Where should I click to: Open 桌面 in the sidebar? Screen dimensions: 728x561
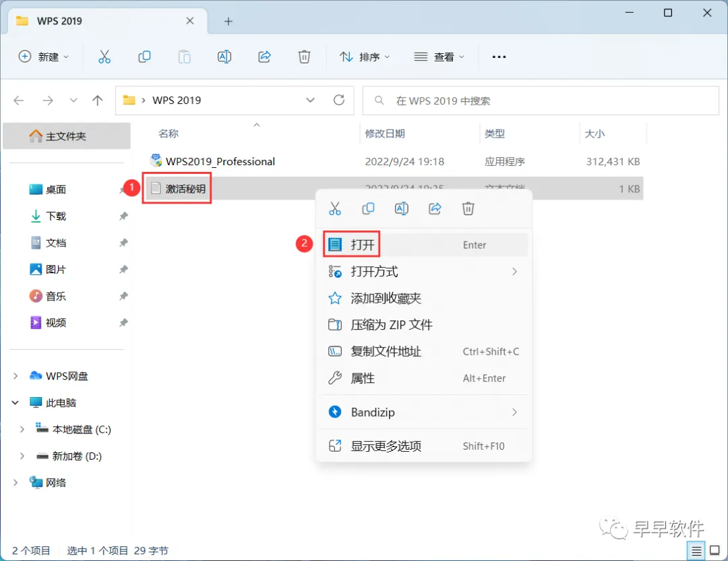pos(56,189)
